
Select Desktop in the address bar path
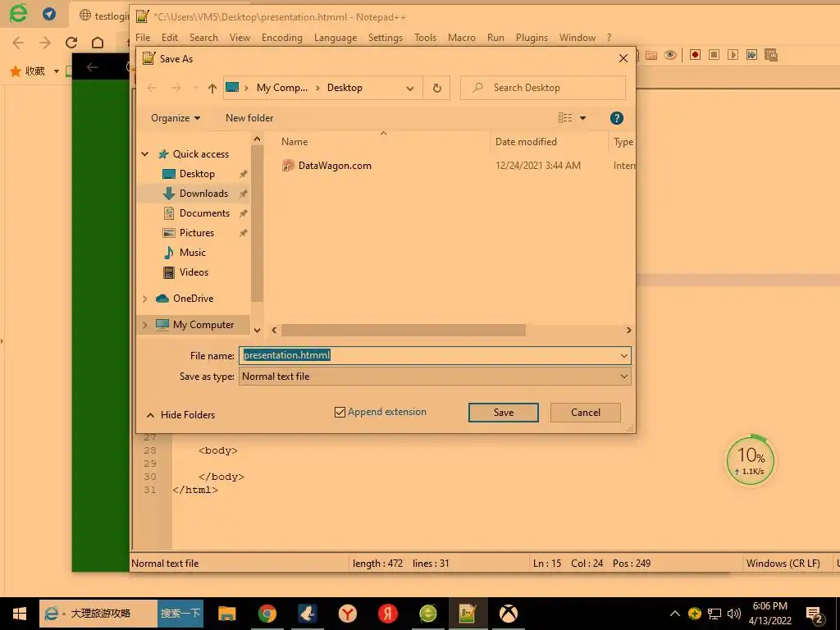coord(345,88)
